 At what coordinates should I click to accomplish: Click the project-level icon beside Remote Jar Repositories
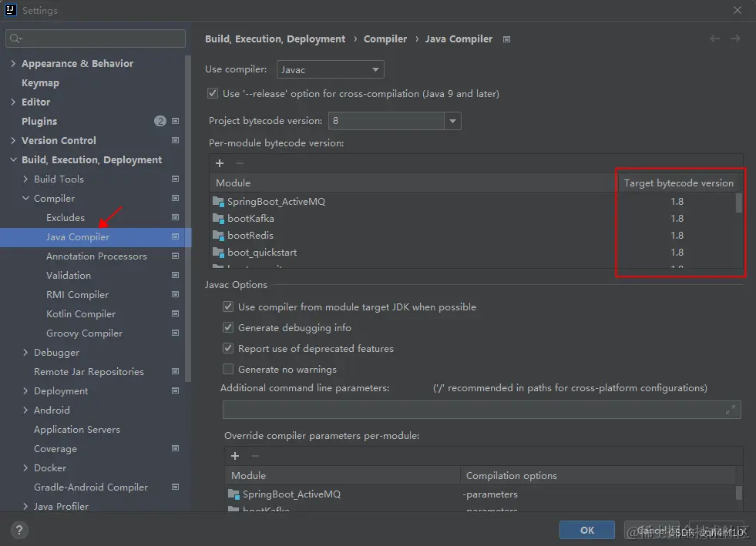pos(175,371)
